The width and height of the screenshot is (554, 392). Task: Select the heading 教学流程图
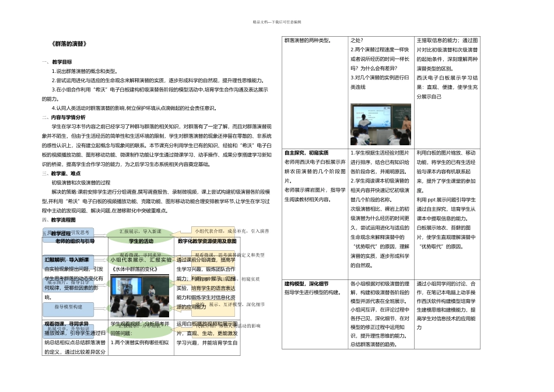pyautogui.click(x=63, y=220)
